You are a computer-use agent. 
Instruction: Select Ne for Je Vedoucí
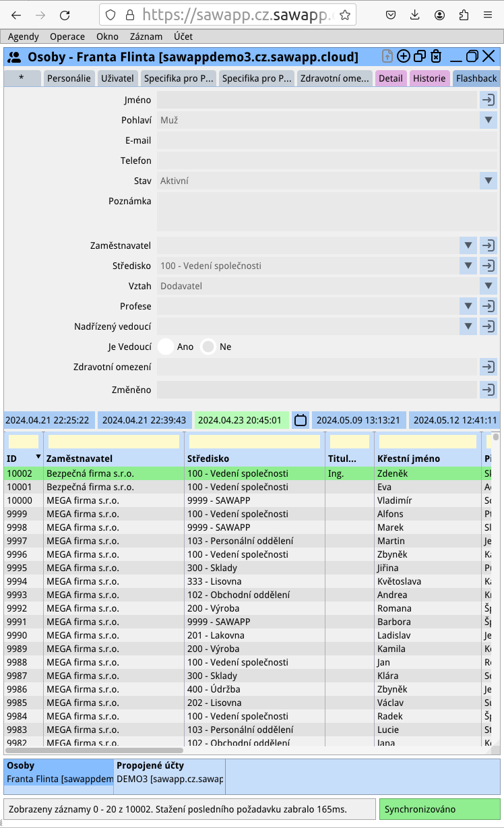[209, 347]
